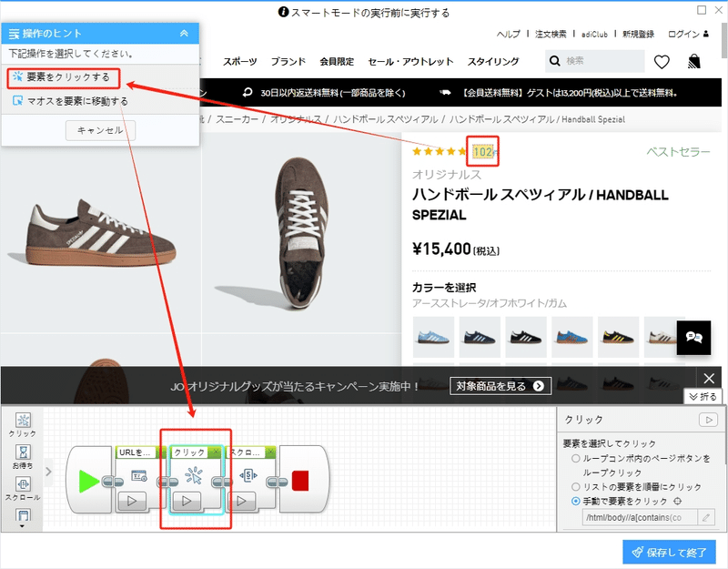Click the green start play node
This screenshot has width=728, height=569.
[88, 481]
